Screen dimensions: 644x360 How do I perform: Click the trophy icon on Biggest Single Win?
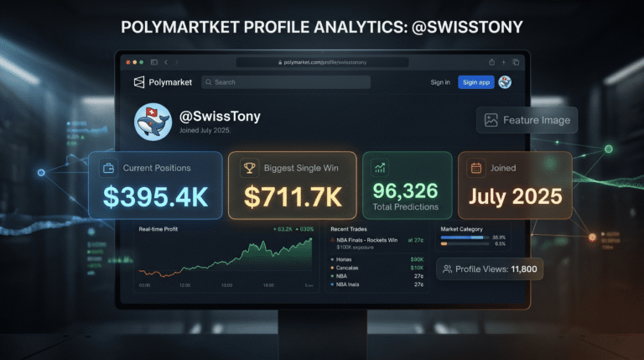249,168
